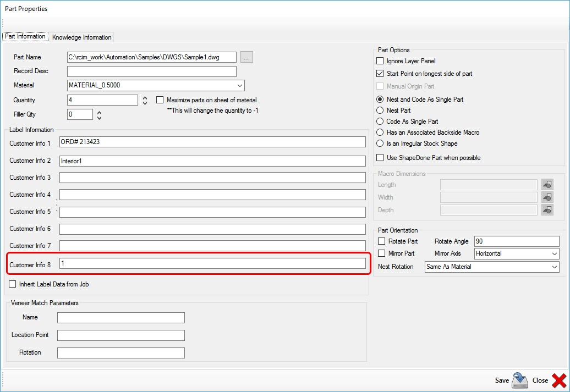The height and width of the screenshot is (392, 570).
Task: Check Inherit Label Data from Job
Action: click(x=13, y=284)
